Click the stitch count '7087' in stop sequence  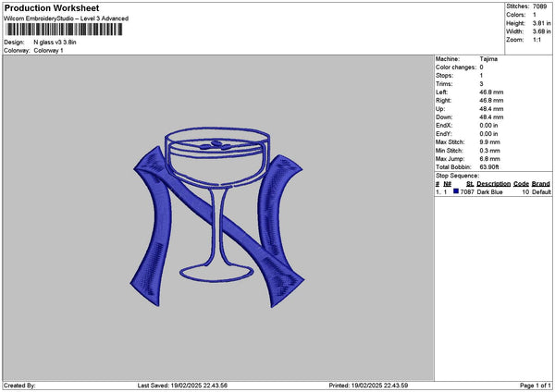coord(467,192)
